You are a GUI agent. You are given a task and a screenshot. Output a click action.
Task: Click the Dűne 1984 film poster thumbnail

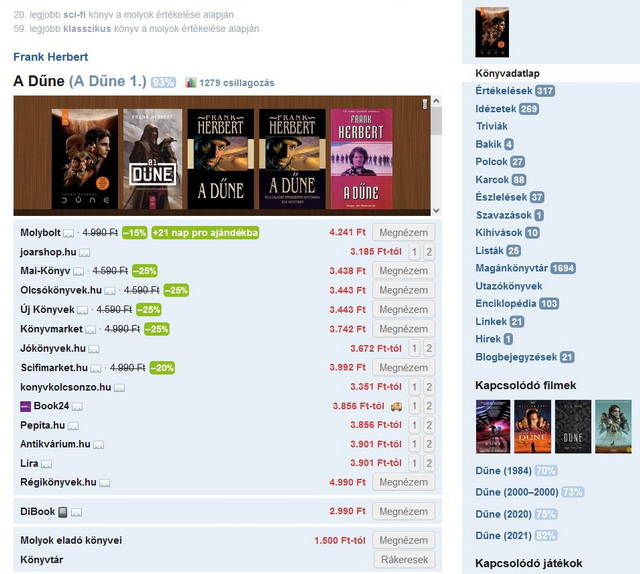[493, 427]
